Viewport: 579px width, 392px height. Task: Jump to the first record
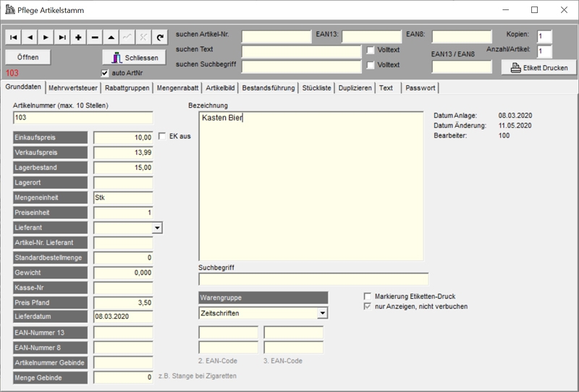(14, 37)
